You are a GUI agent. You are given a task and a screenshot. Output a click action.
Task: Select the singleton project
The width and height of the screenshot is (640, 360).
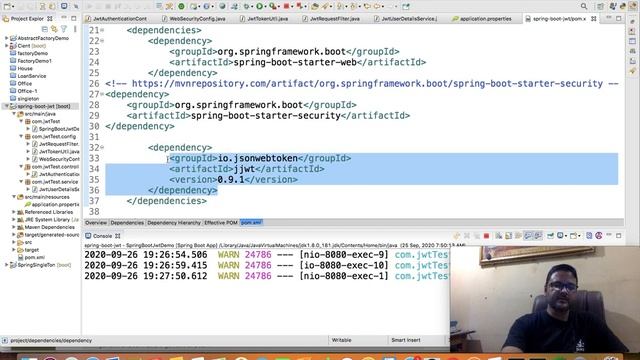pyautogui.click(x=28, y=98)
